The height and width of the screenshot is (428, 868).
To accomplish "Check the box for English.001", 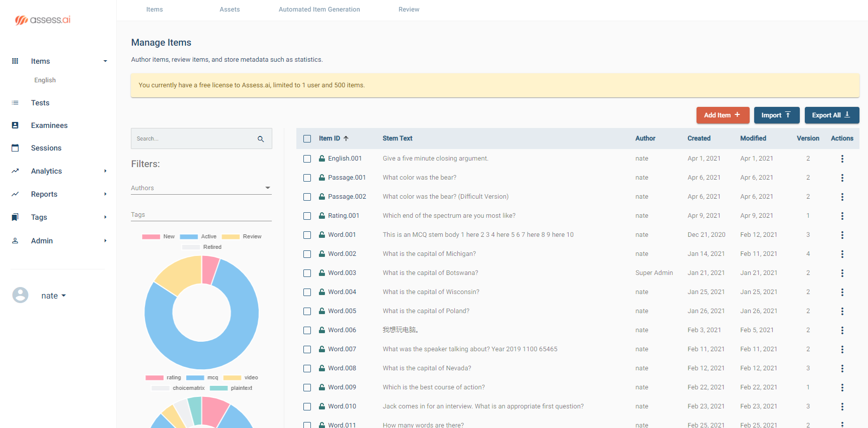I will pos(307,159).
